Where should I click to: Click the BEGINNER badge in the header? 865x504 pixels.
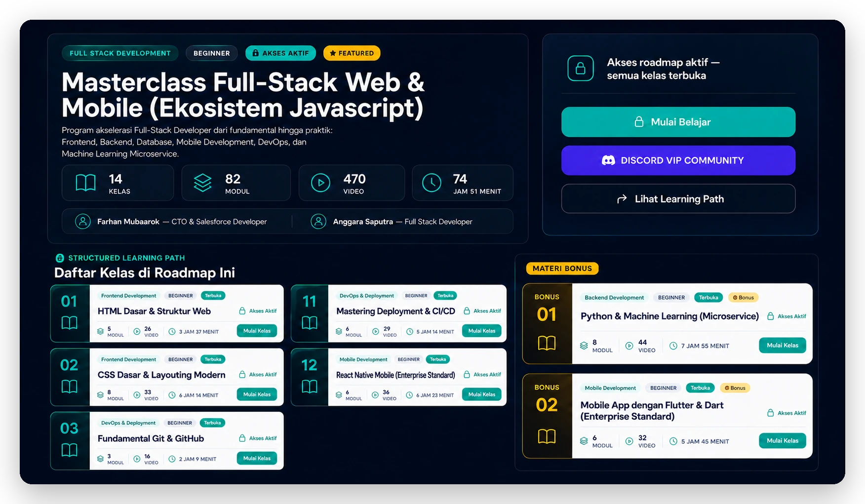click(211, 53)
